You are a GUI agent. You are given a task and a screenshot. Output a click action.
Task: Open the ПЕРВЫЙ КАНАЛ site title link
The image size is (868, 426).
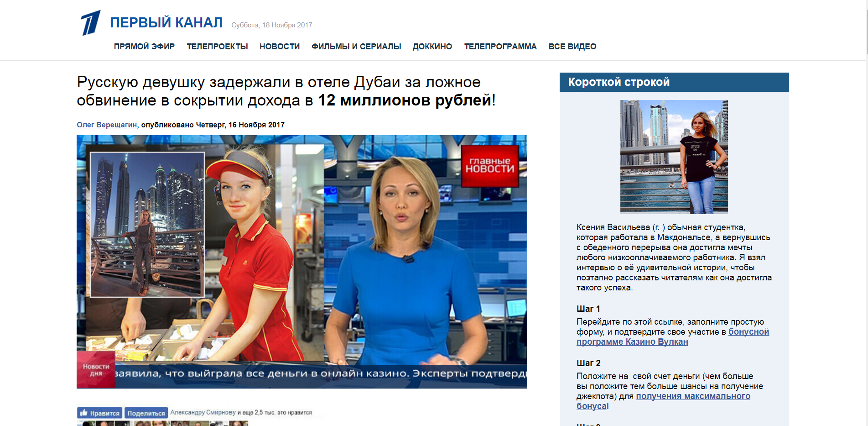click(x=166, y=22)
